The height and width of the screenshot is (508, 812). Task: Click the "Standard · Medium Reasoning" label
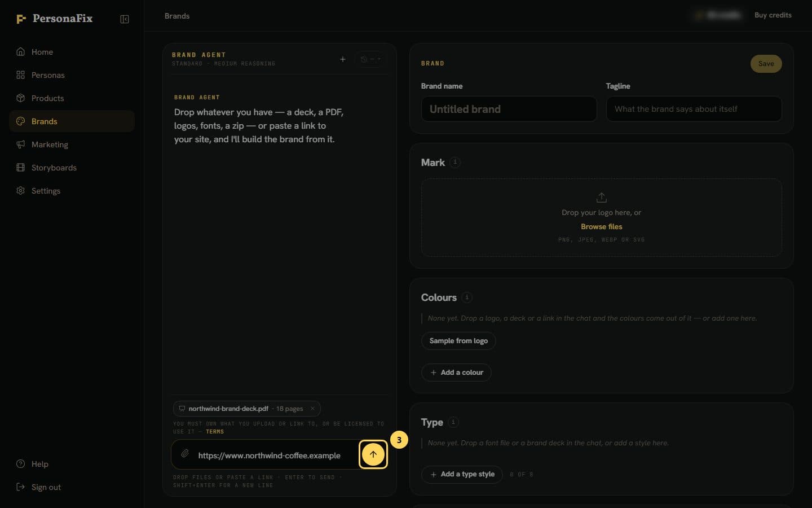pos(224,64)
